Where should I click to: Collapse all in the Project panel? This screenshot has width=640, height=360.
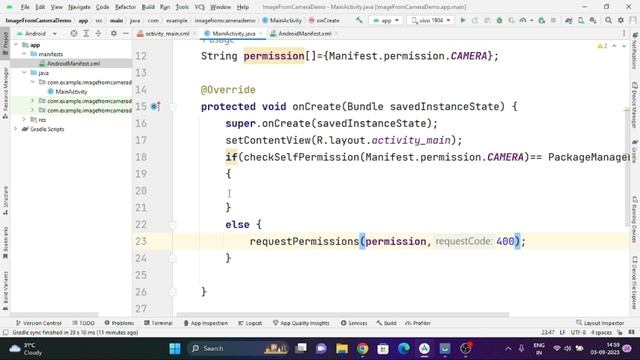click(x=98, y=33)
